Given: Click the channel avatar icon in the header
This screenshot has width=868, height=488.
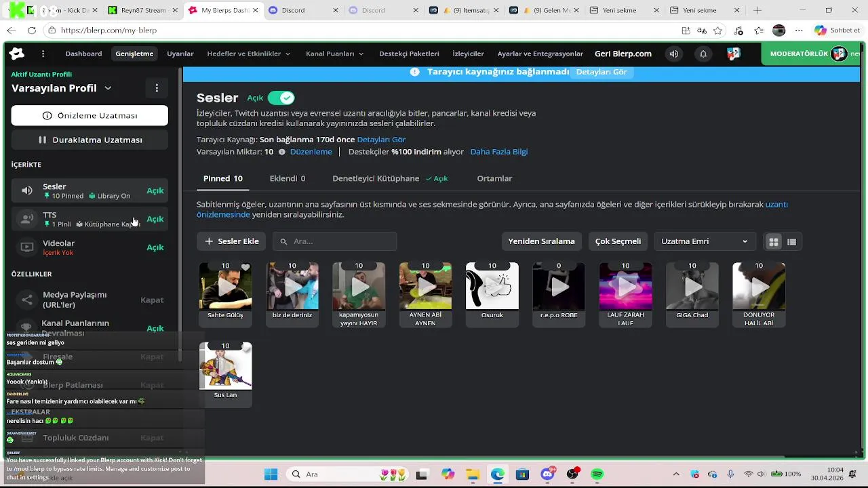Looking at the screenshot, I should [733, 54].
